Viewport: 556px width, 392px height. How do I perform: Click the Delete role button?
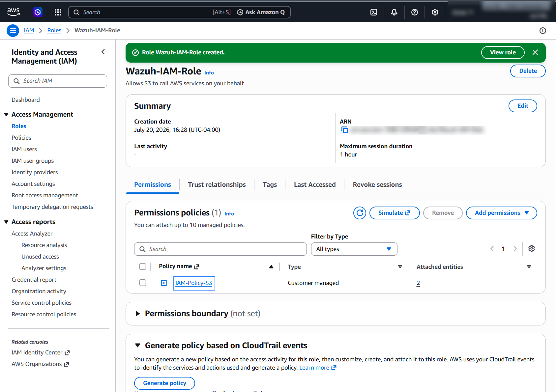(x=528, y=71)
